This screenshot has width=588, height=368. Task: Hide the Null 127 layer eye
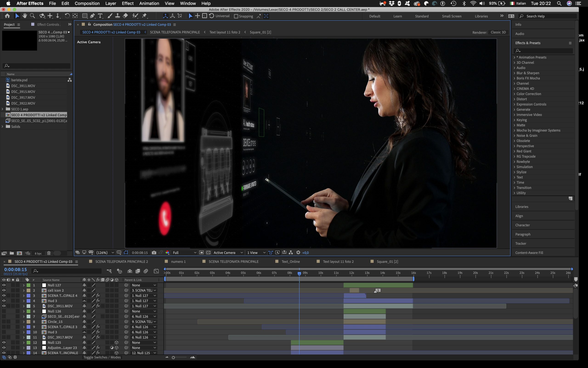[x=4, y=285]
